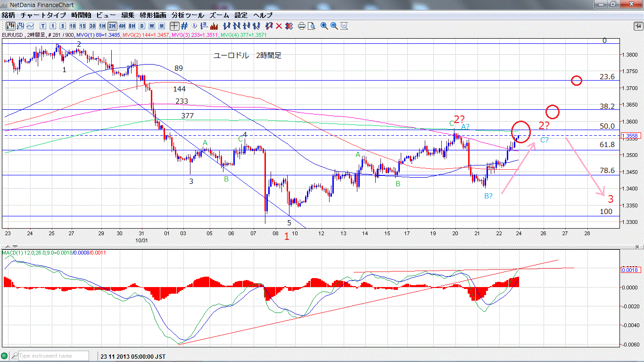Click the MVG(2) 144=1.3457 legend text
The image size is (644, 362).
[146, 35]
